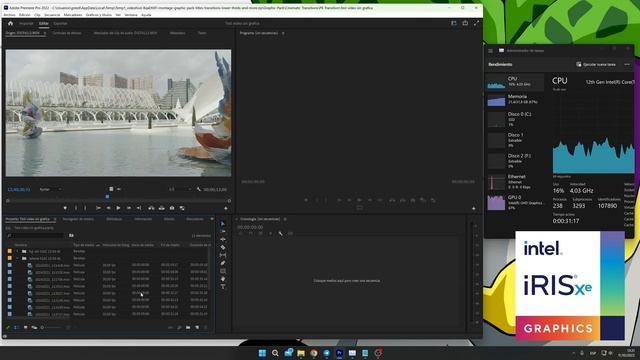This screenshot has width=640, height=360.
Task: Click the Quick Export icon in header
Action: pyautogui.click(x=465, y=23)
